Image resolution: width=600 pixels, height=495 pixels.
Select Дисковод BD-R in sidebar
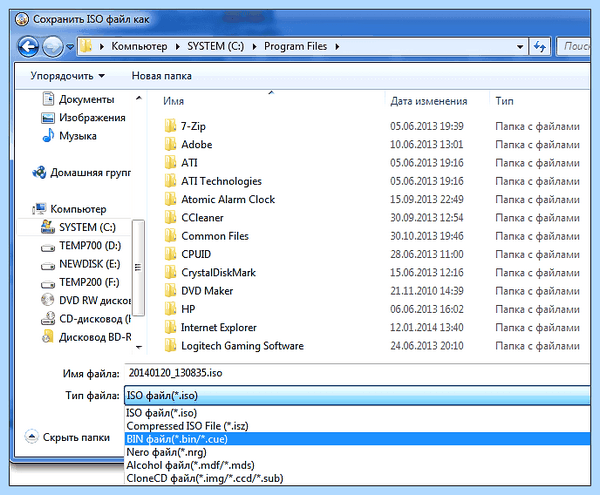tap(86, 337)
